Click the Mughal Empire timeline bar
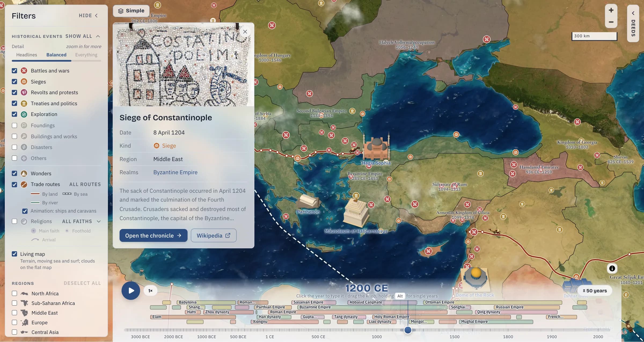Viewport: 644px width, 342px height. coord(496,322)
